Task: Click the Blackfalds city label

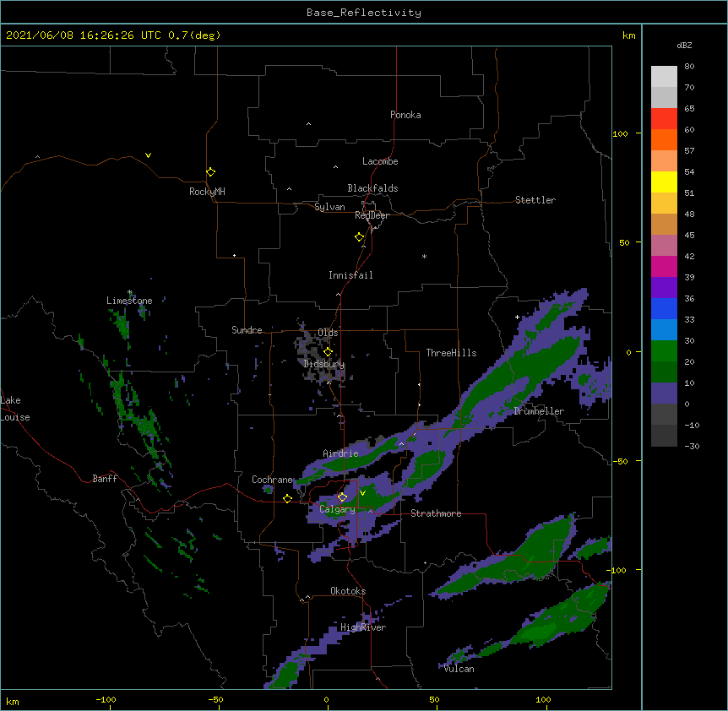Action: [372, 188]
